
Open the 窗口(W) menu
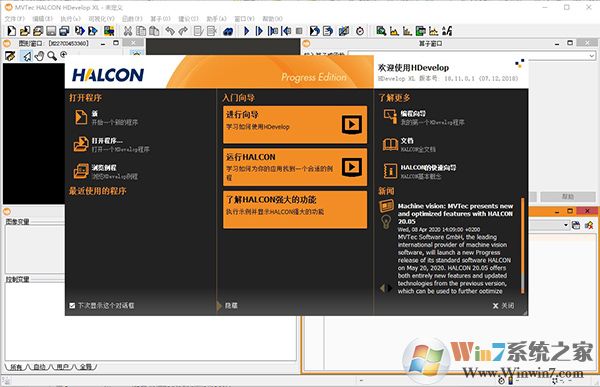244,18
